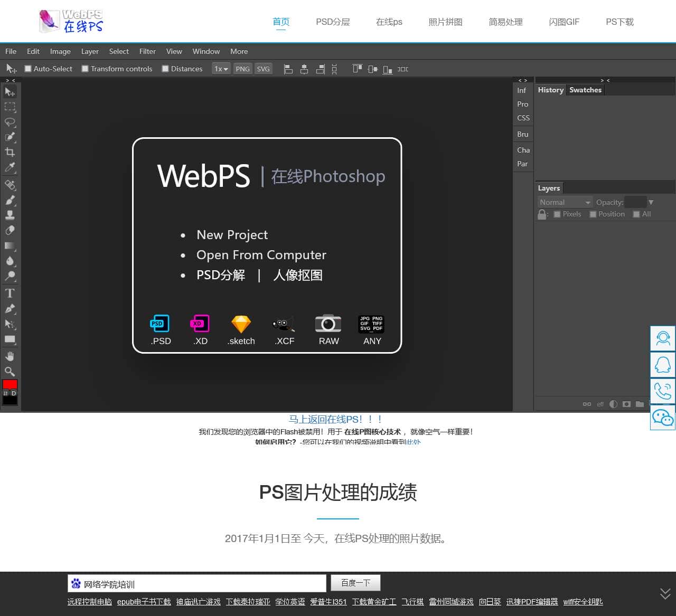The height and width of the screenshot is (616, 676).
Task: Choose the Pen tool
Action: (x=10, y=309)
